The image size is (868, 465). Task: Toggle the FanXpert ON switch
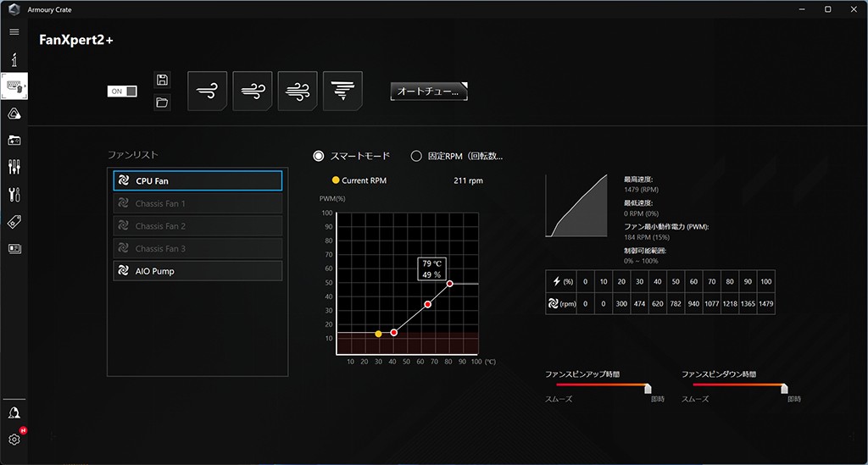(122, 91)
